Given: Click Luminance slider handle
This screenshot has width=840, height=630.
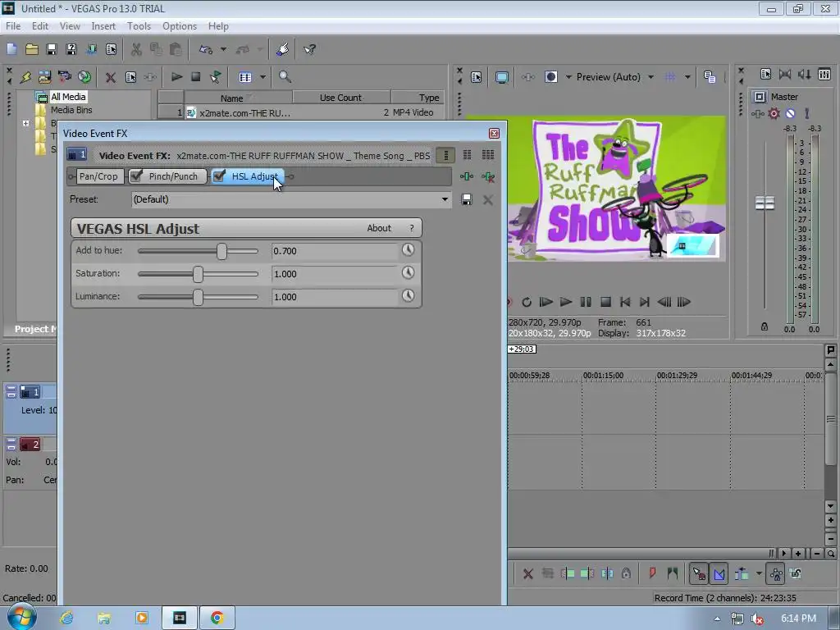Looking at the screenshot, I should tap(198, 297).
